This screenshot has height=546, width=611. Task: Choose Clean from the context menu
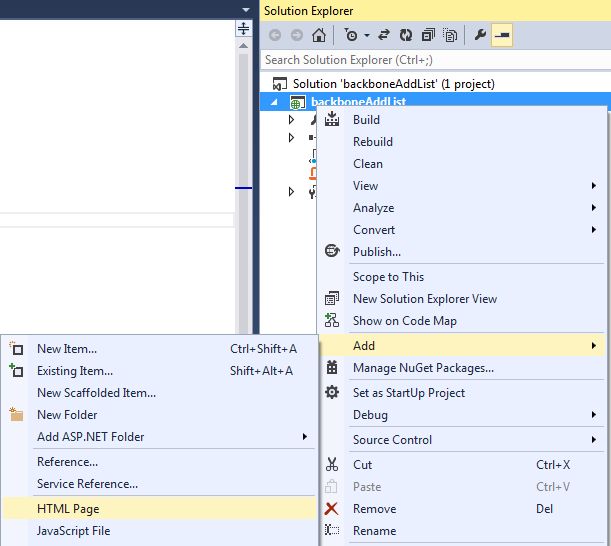[x=461, y=164]
